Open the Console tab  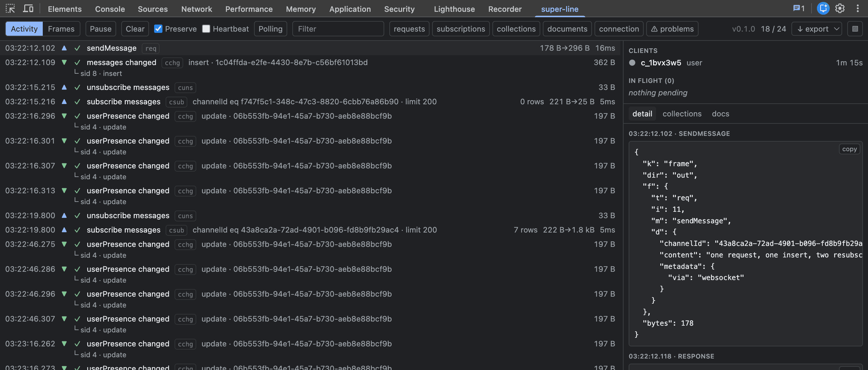(x=110, y=9)
